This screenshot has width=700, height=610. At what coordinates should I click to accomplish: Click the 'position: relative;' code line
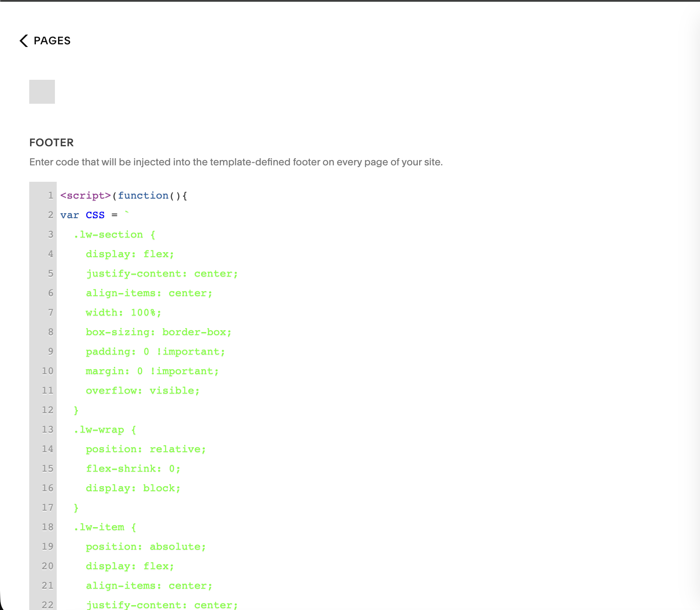[146, 449]
